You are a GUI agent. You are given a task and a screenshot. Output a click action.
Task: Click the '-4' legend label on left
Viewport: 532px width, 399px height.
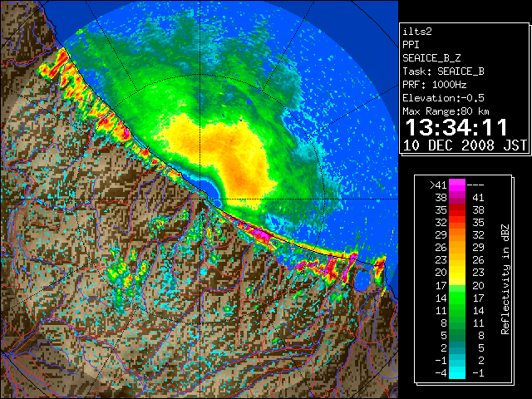tap(441, 372)
